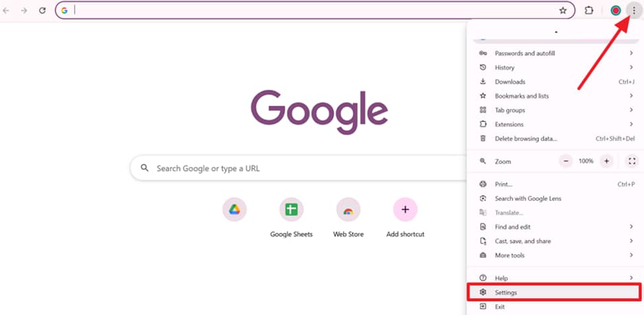
Task: Click the Google icon in address bar
Action: pos(65,11)
